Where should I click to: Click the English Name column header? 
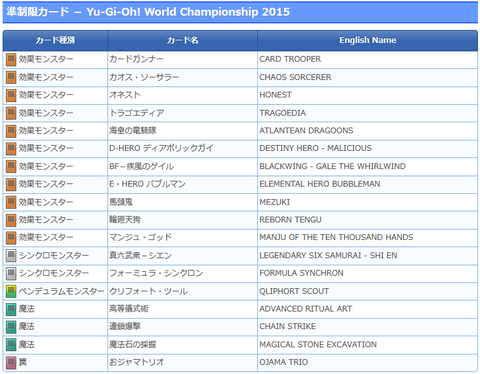point(367,40)
